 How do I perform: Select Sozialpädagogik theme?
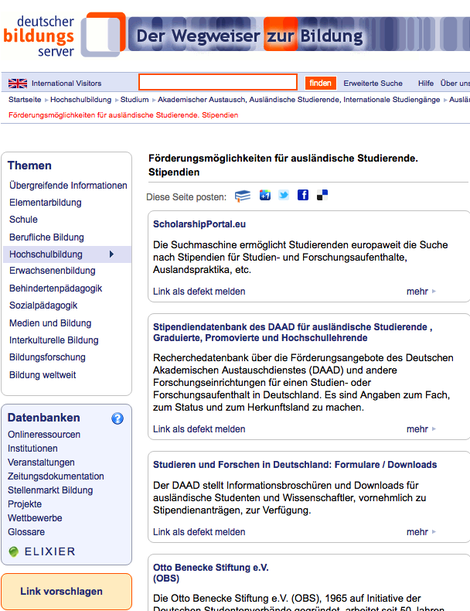(x=43, y=305)
